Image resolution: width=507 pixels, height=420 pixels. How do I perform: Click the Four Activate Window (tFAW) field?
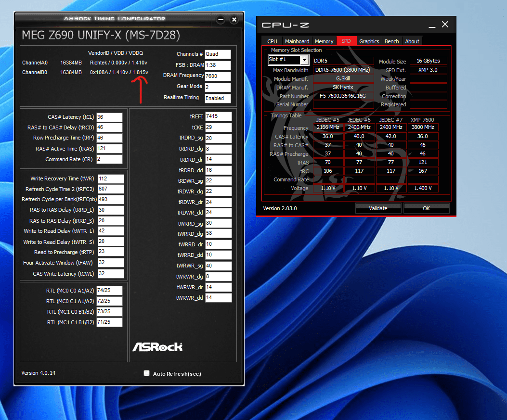coord(111,262)
